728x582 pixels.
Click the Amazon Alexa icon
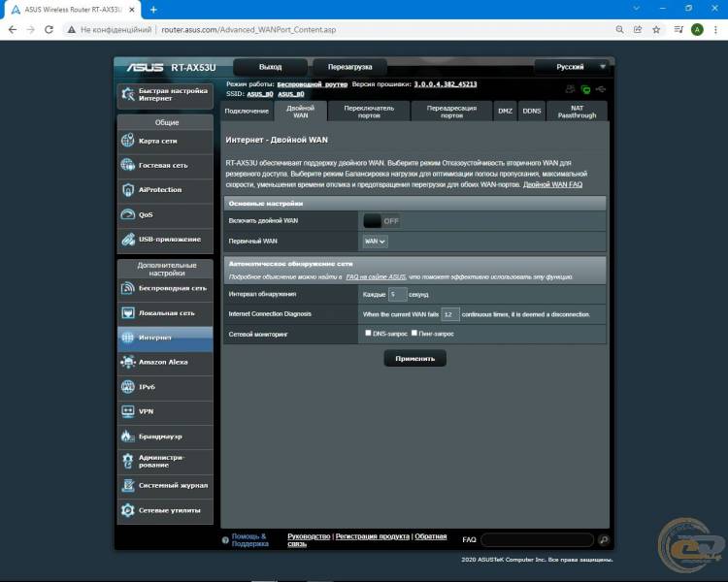click(128, 362)
